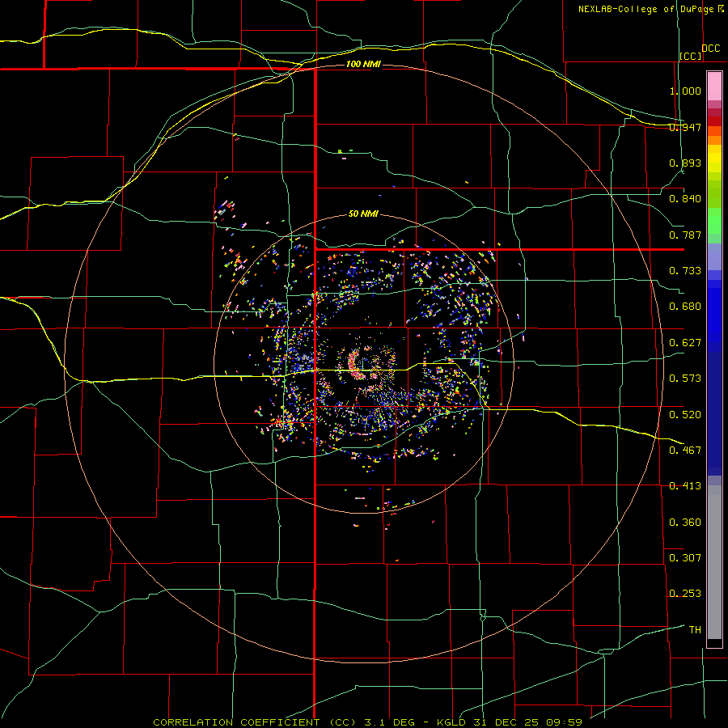
Task: Click the 0.360 scale value
Action: (x=685, y=523)
